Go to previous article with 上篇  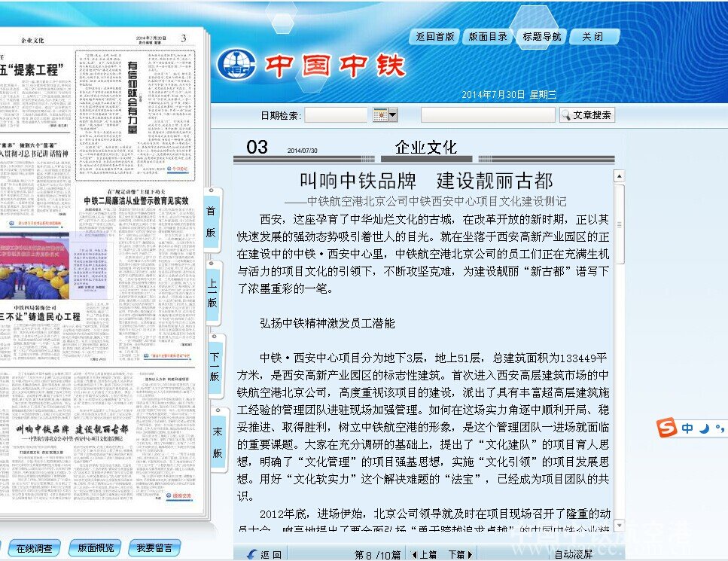(x=425, y=554)
